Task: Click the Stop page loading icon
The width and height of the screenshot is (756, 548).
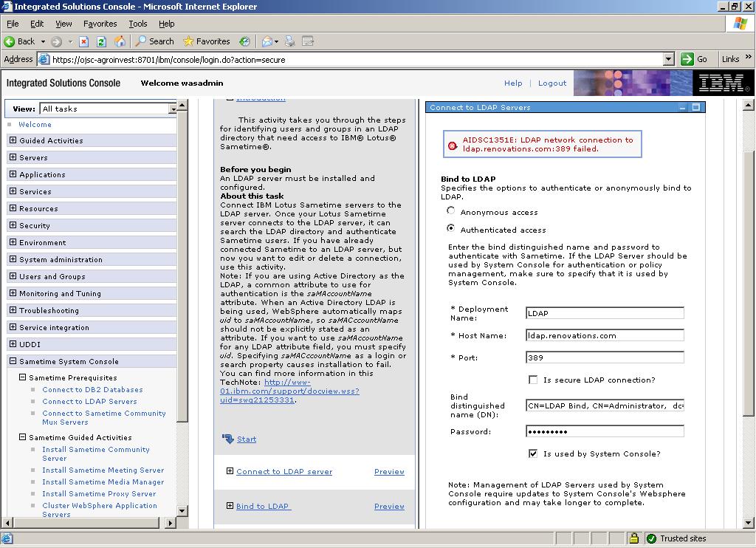Action: coord(84,41)
